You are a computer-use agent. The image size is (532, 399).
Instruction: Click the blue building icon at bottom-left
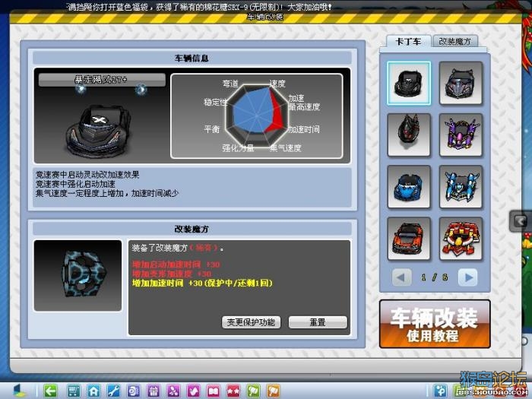coord(20,391)
